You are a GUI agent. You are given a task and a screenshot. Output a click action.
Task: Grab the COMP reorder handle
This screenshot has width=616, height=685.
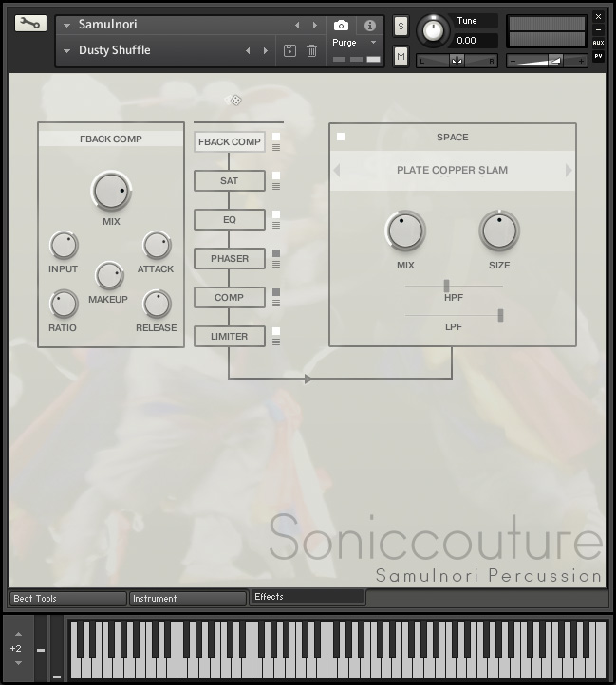(276, 304)
